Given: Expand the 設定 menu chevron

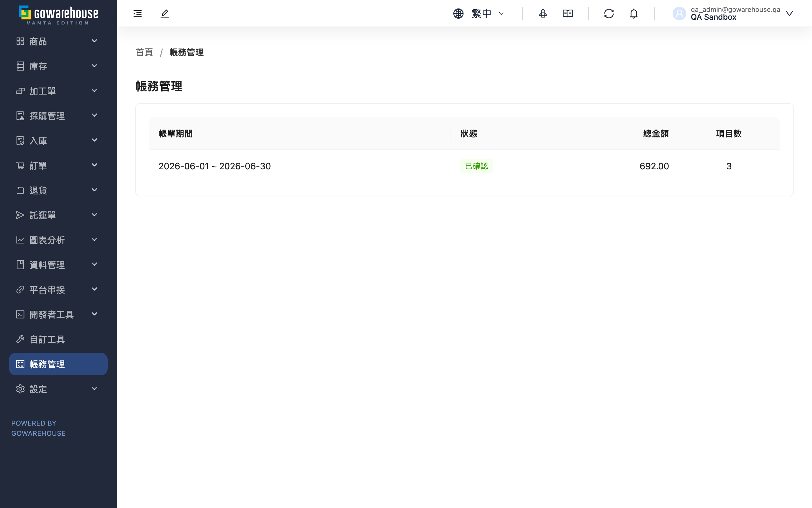Looking at the screenshot, I should pyautogui.click(x=94, y=389).
